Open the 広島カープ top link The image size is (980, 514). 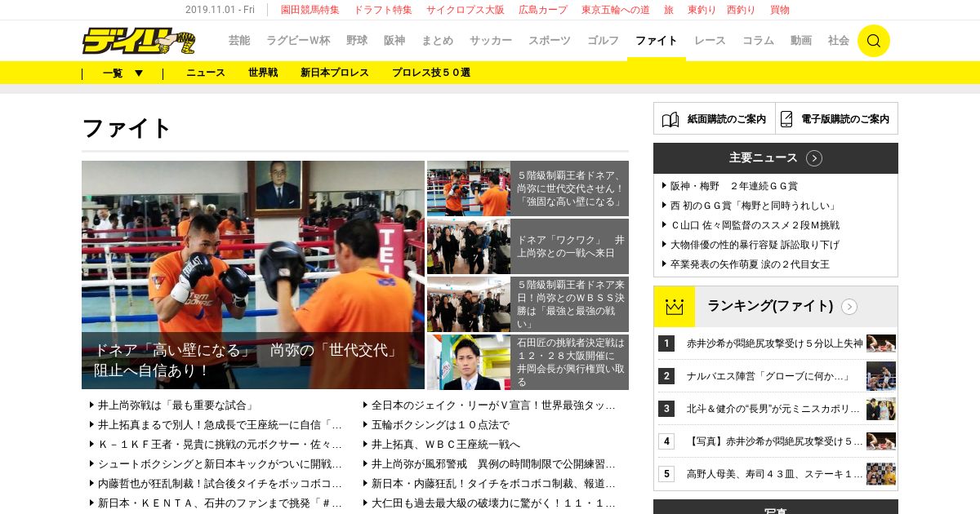543,10
